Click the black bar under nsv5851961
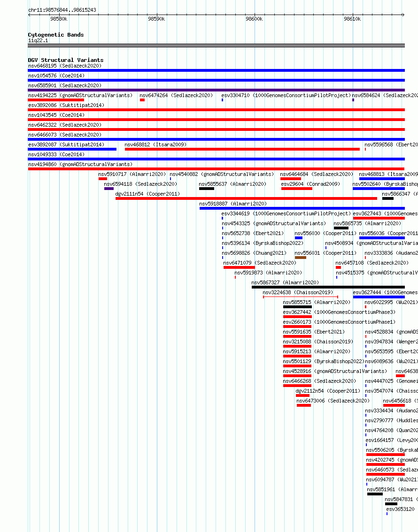 click(x=375, y=494)
